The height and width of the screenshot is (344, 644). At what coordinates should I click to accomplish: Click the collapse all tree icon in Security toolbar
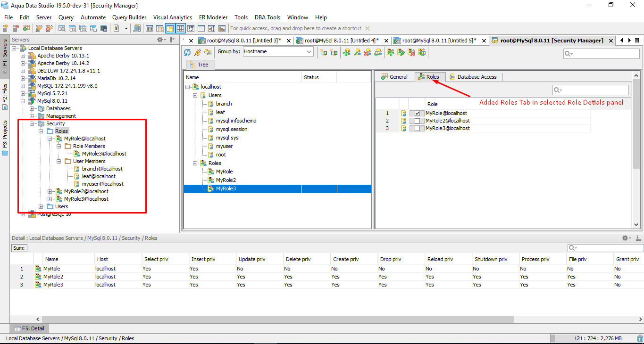pos(334,52)
